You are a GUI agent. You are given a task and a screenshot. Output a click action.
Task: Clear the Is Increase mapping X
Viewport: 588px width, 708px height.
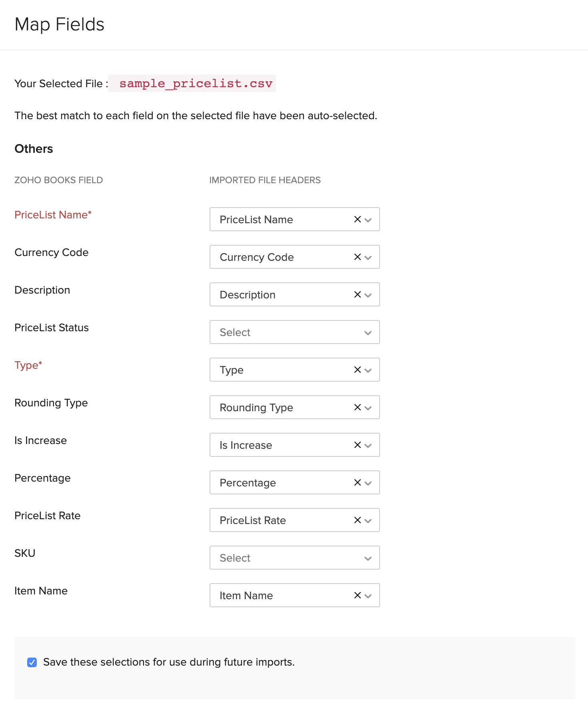pos(358,445)
